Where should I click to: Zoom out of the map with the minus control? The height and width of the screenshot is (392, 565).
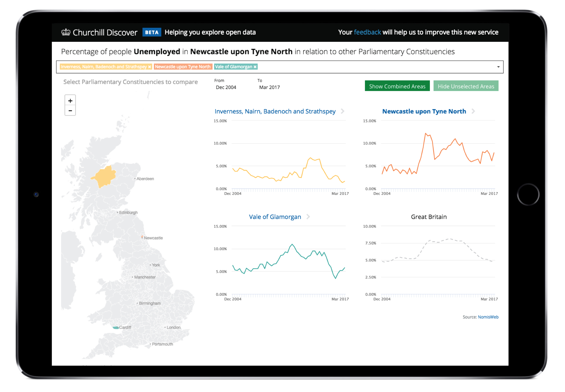click(70, 111)
